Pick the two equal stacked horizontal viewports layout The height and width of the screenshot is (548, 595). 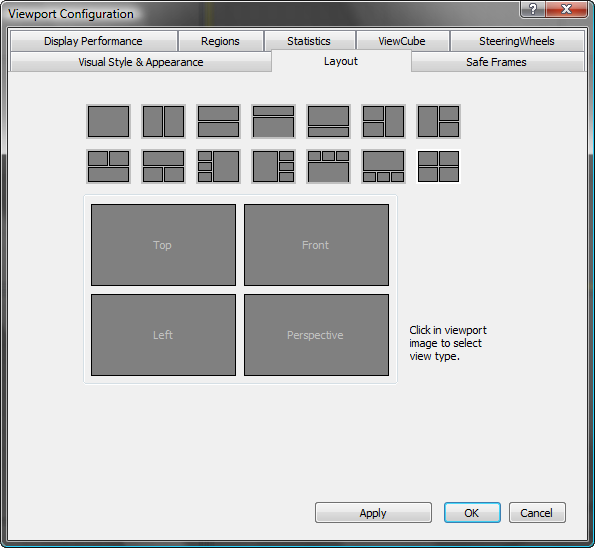pyautogui.click(x=219, y=121)
